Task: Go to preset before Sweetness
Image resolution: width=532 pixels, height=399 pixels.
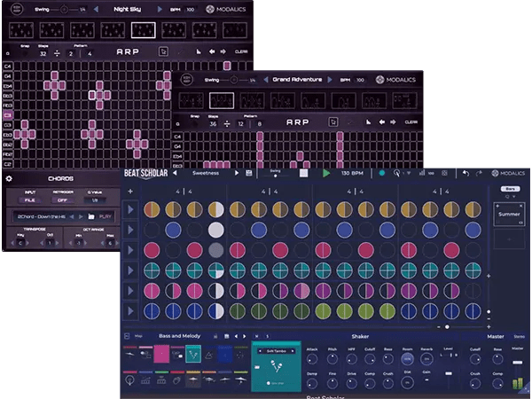Action: click(x=175, y=173)
